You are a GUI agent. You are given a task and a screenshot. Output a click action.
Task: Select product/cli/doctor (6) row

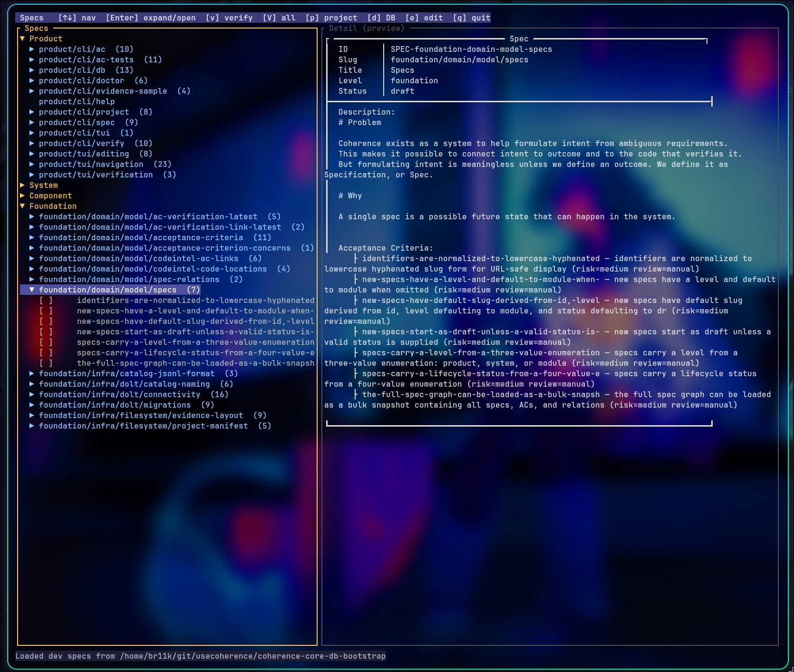88,80
